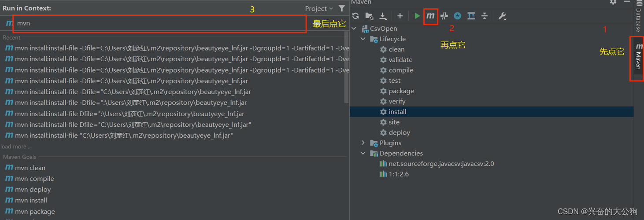Open the Database side tool window tab
Screen dimensions: 644x220
(638, 17)
